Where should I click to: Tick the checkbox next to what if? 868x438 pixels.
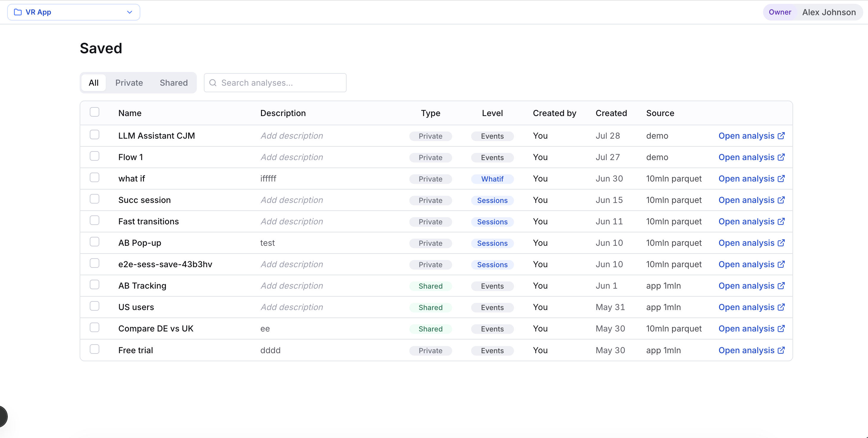tap(94, 177)
